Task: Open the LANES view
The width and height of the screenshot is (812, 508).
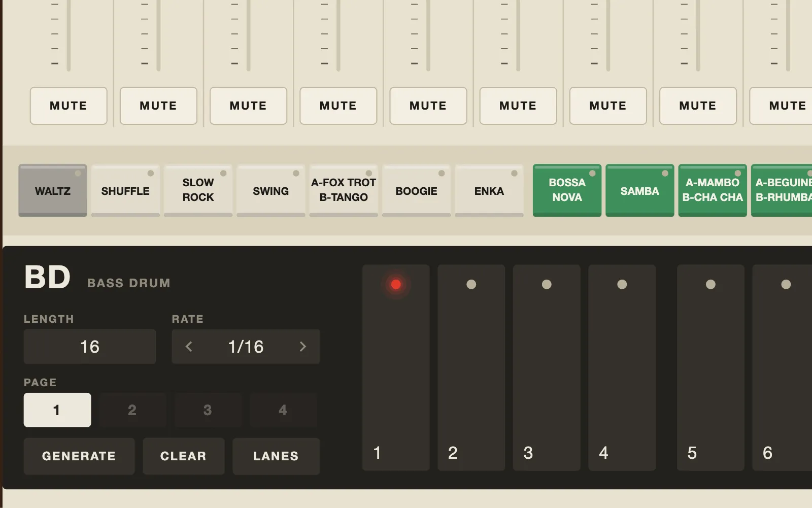Action: [x=276, y=456]
